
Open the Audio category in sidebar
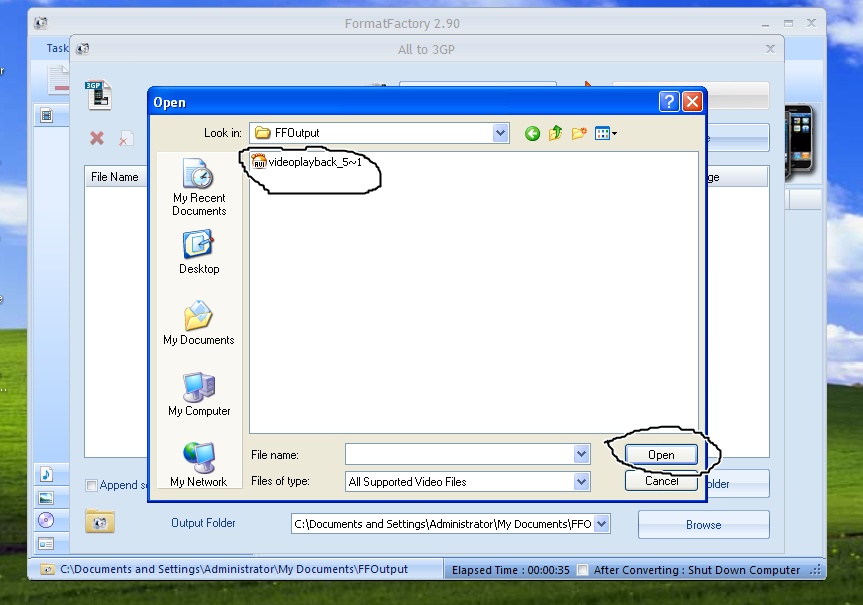pos(46,474)
